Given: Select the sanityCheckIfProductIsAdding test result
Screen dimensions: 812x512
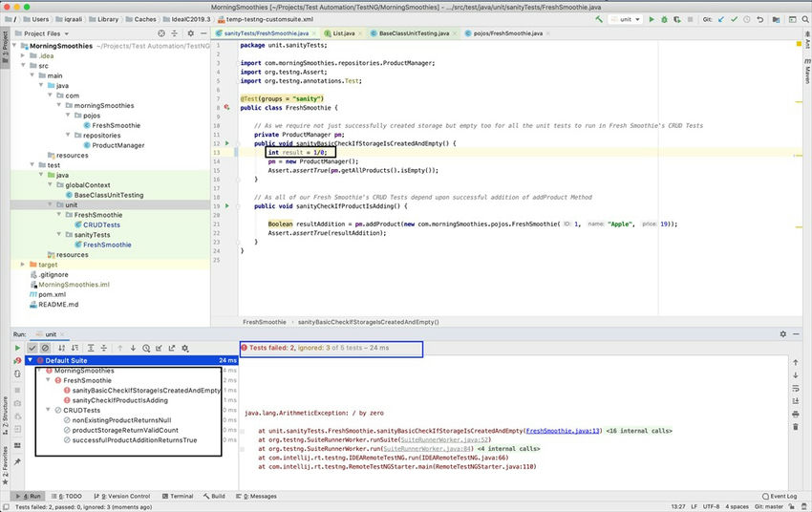Looking at the screenshot, I should point(119,400).
